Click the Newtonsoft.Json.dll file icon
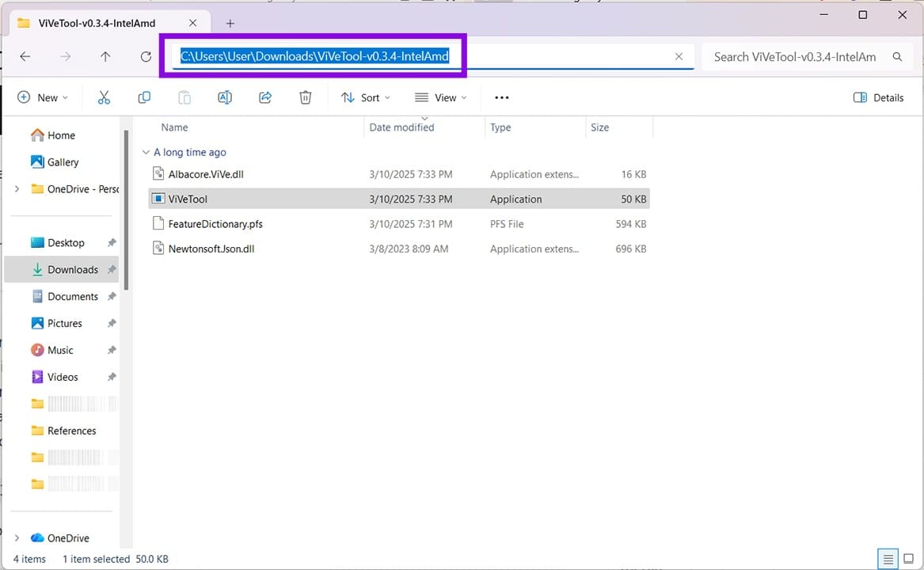 158,248
